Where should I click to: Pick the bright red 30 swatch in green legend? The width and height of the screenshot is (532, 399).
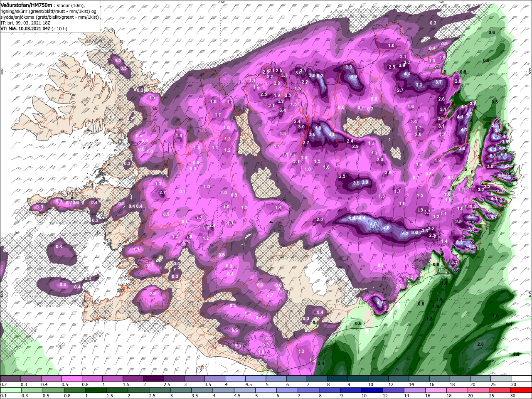pos(521,390)
